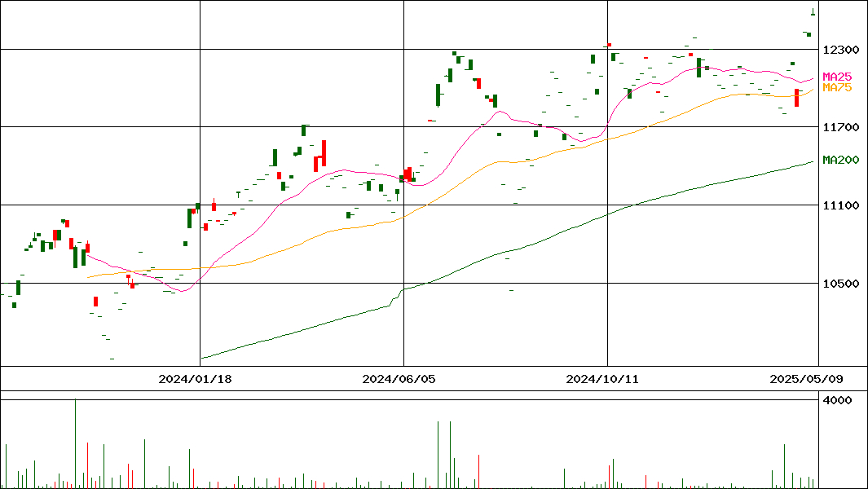Click the green MA200 legend label
Screen dimensions: 868x489
tap(841, 160)
